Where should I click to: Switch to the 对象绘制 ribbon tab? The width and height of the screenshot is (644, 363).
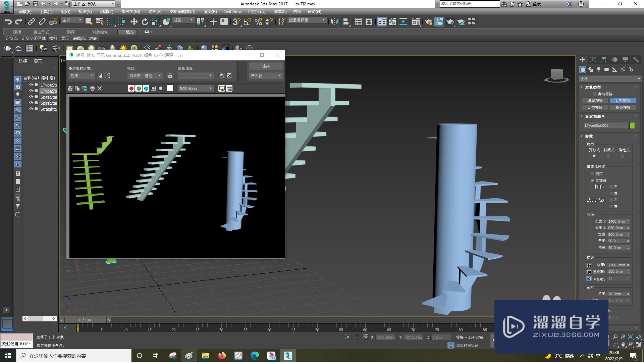pyautogui.click(x=100, y=32)
